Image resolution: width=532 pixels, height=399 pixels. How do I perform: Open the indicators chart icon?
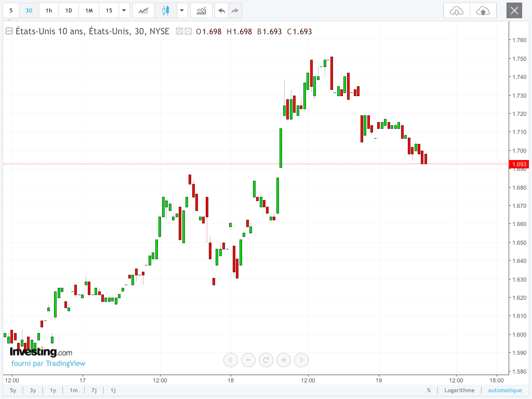[201, 11]
